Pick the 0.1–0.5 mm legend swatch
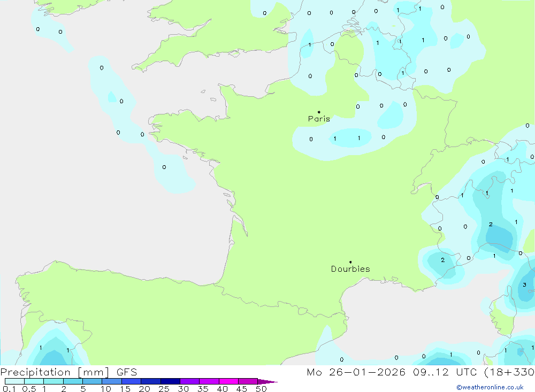The image size is (535, 392). (14, 381)
